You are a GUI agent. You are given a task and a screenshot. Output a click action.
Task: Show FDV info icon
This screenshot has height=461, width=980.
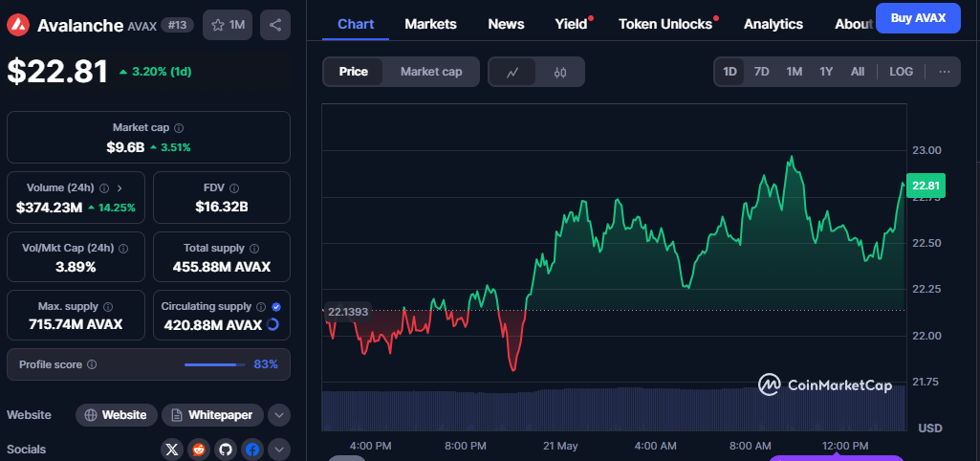(x=233, y=187)
